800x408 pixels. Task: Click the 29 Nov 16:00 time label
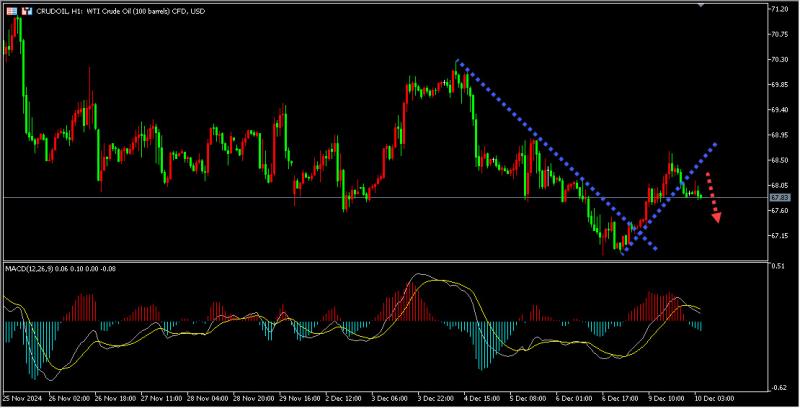[x=300, y=398]
